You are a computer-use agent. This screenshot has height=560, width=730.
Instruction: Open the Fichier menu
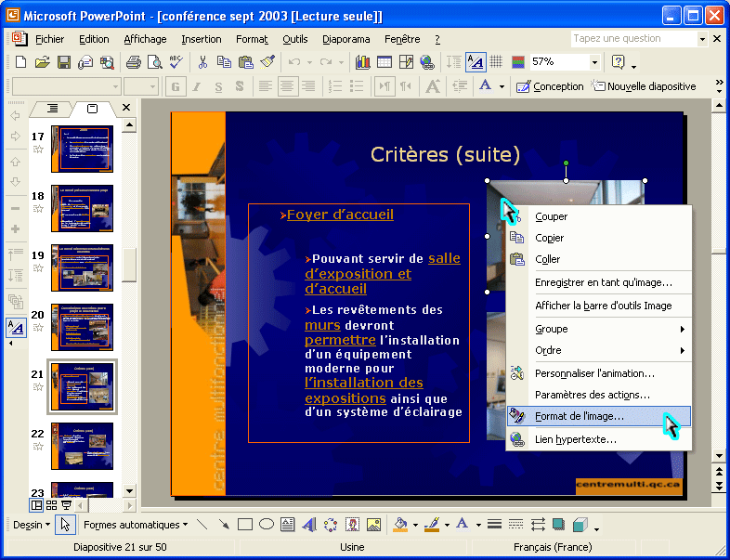pyautogui.click(x=50, y=39)
